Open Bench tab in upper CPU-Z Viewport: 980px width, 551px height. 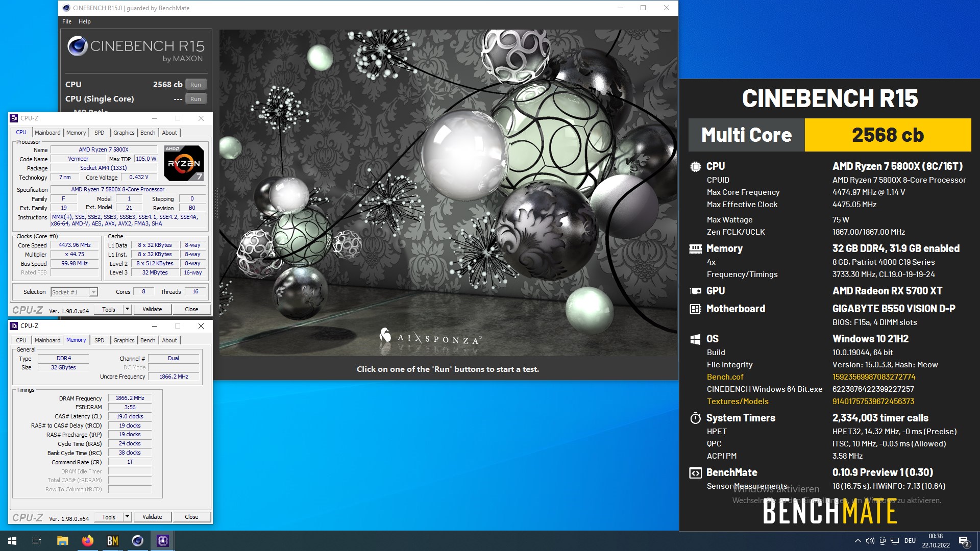[148, 133]
